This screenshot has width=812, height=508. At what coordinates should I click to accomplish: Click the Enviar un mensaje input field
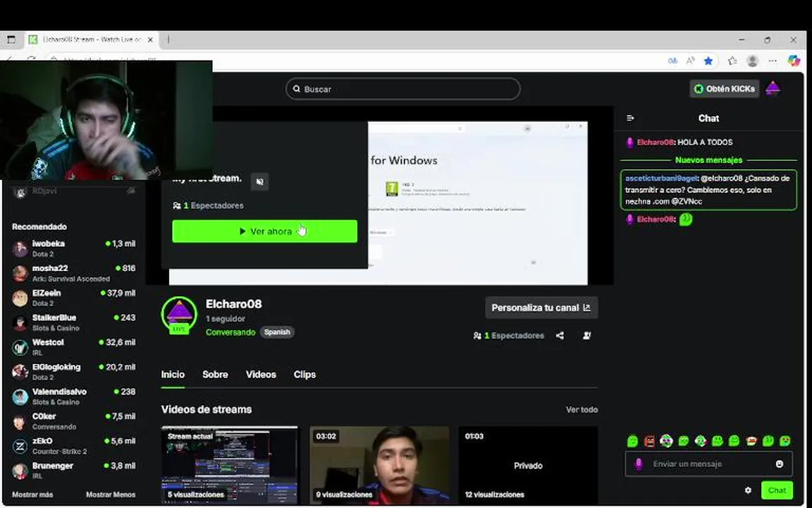click(x=708, y=464)
